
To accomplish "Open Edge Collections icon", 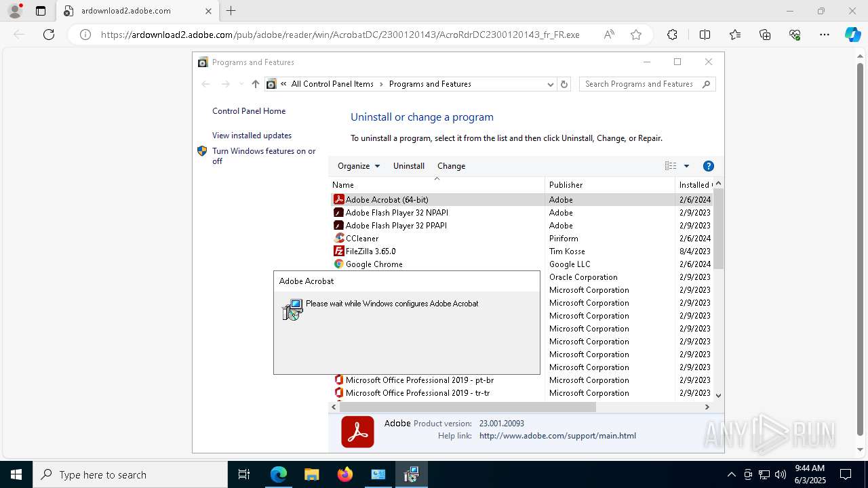I will pos(765,35).
